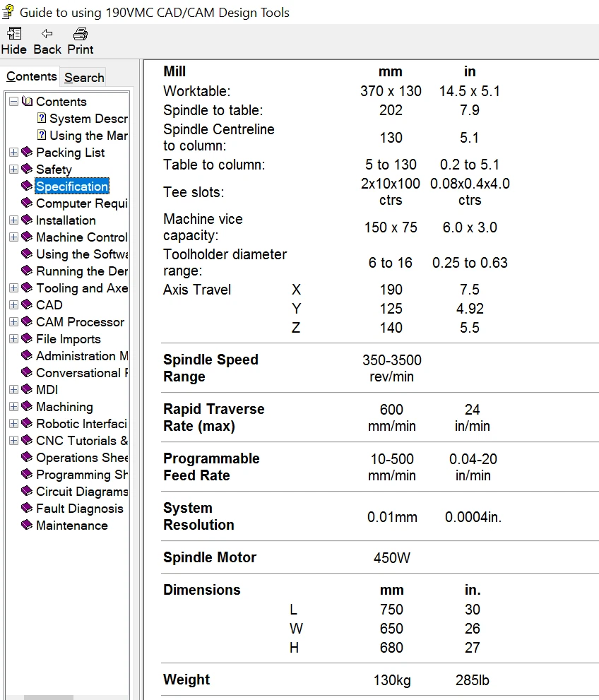The image size is (599, 700).
Task: Click the Back arrow icon
Action: 47,33
